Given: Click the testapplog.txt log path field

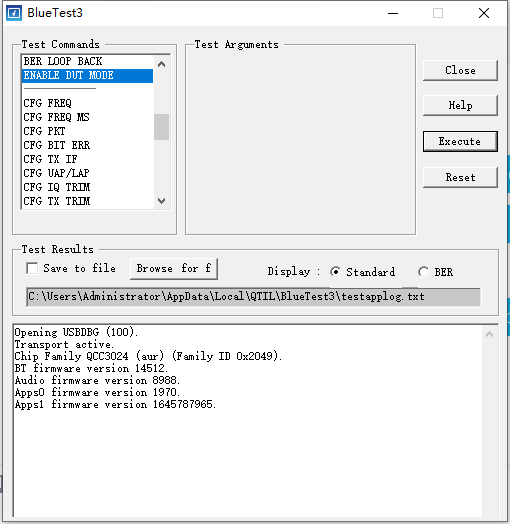Looking at the screenshot, I should point(253,297).
